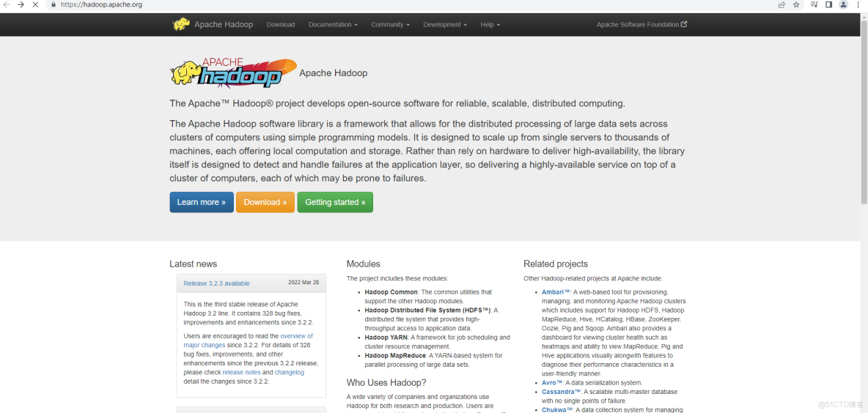The image size is (868, 413).
Task: Click the hadoop.apache.org address bar
Action: pos(410,4)
